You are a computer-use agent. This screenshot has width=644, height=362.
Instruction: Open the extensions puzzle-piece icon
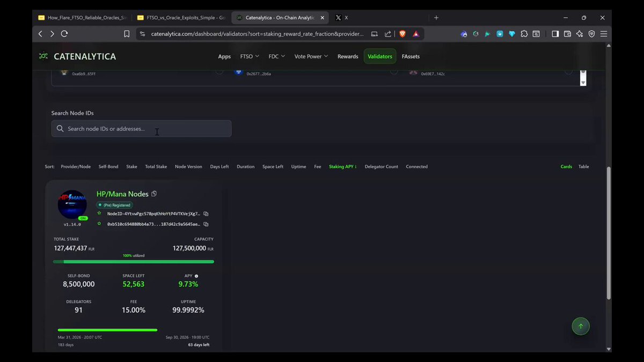coord(524,34)
